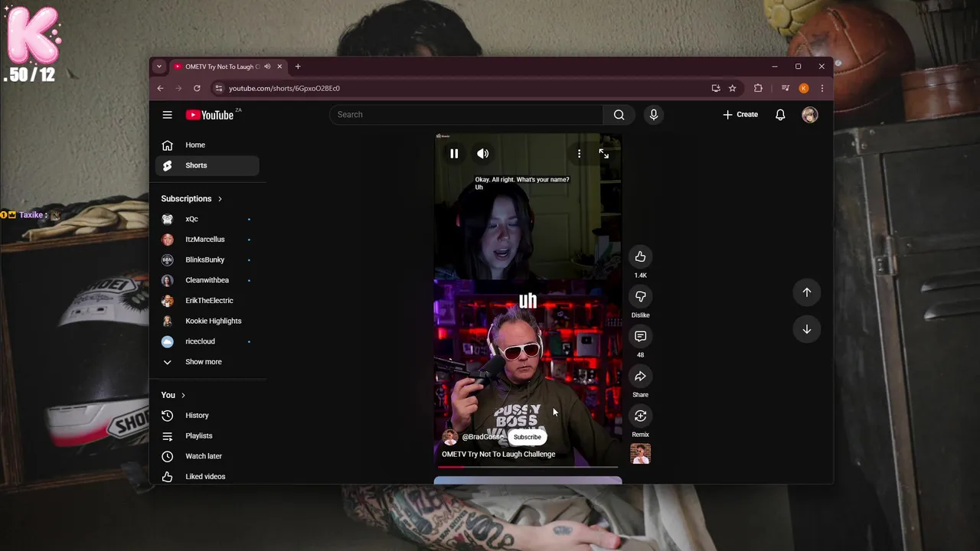980x551 pixels.
Task: Open Chrome's three-dot menu
Action: [822, 88]
